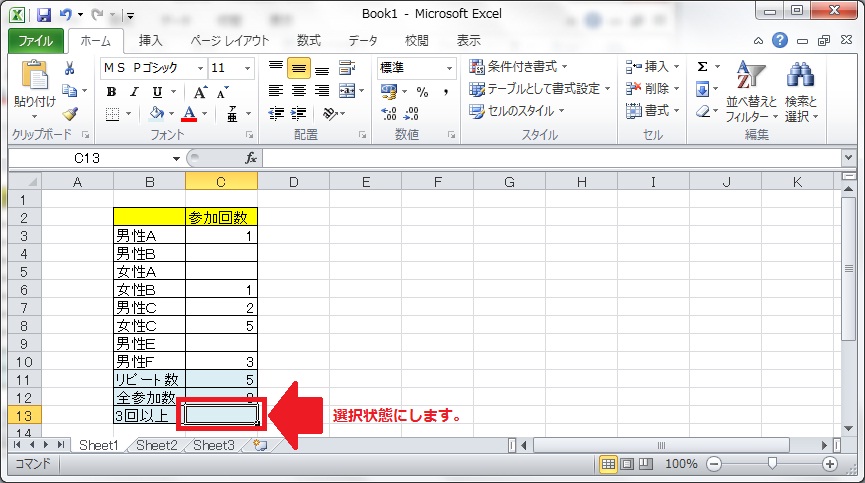Open the font name dropdown

click(x=200, y=68)
